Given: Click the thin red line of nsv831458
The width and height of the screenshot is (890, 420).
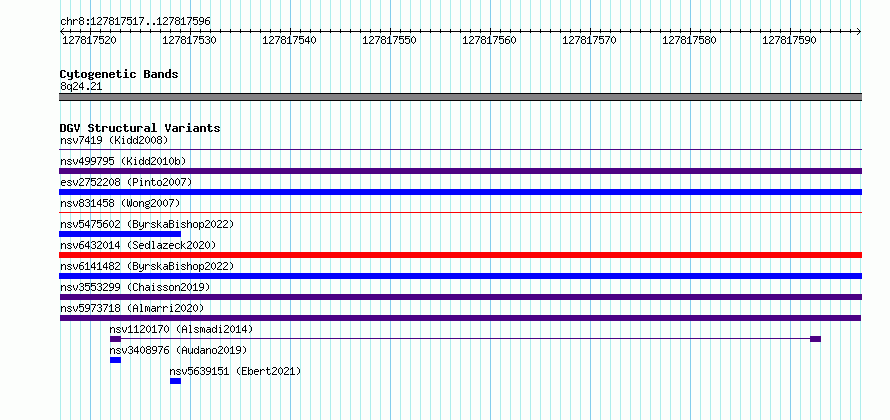Looking at the screenshot, I should 460,213.
